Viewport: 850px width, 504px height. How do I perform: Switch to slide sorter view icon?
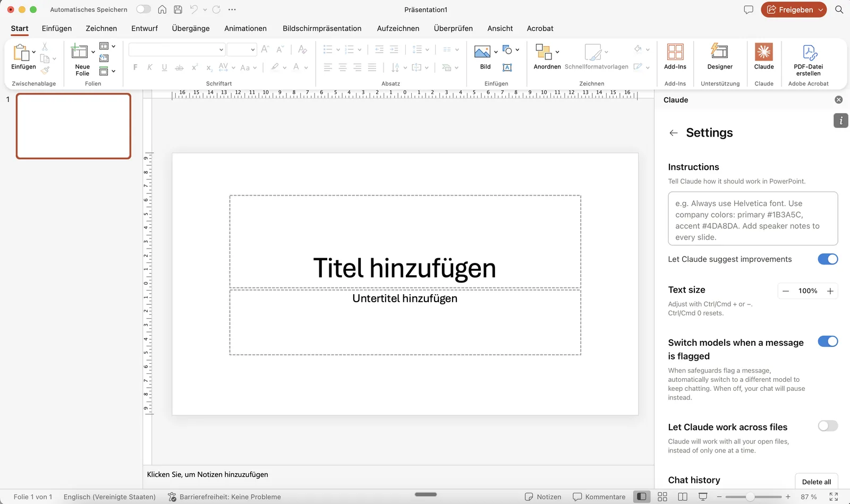pyautogui.click(x=662, y=497)
